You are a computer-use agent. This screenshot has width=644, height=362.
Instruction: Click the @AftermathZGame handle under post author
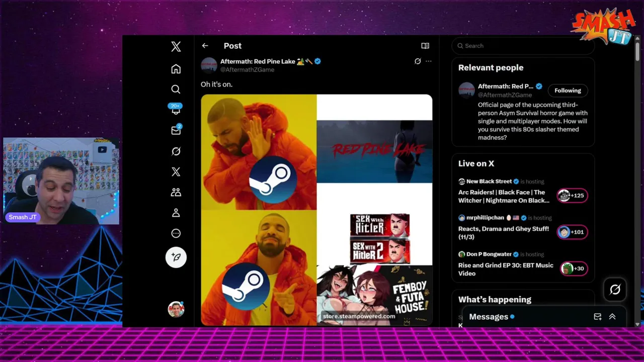click(x=247, y=70)
